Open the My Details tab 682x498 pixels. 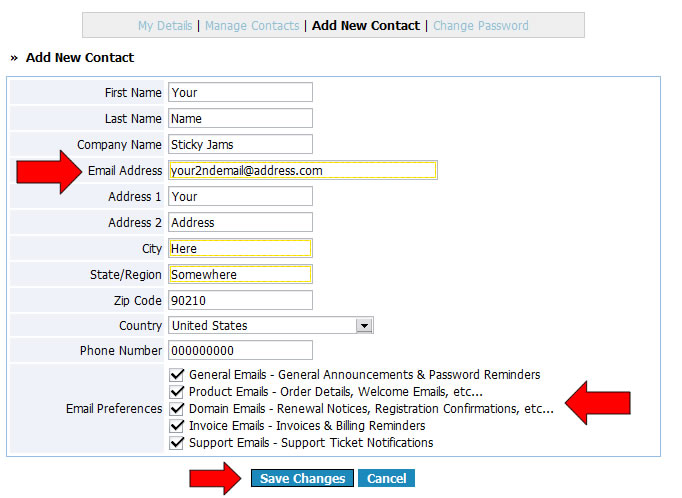[165, 25]
